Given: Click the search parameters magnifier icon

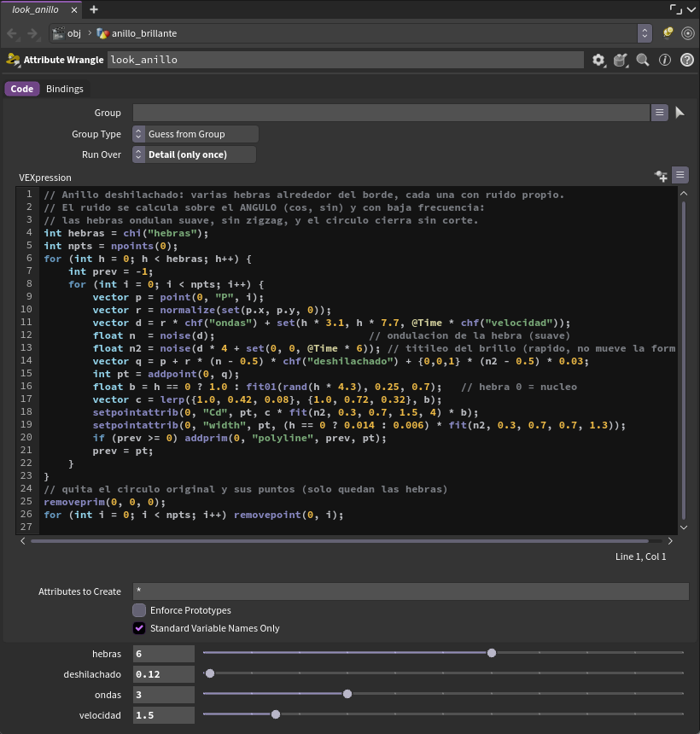Looking at the screenshot, I should [643, 60].
